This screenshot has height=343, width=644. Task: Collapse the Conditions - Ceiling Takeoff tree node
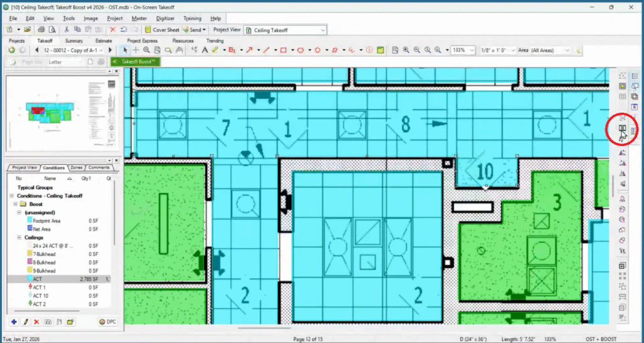point(12,196)
